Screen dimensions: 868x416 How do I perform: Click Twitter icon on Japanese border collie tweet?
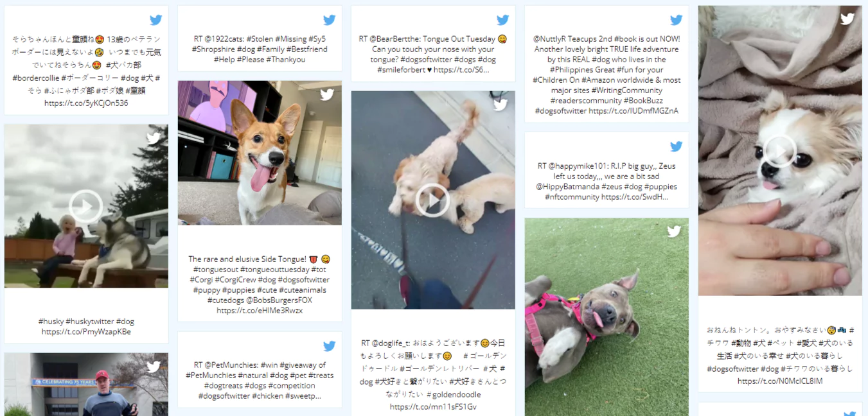tap(155, 20)
